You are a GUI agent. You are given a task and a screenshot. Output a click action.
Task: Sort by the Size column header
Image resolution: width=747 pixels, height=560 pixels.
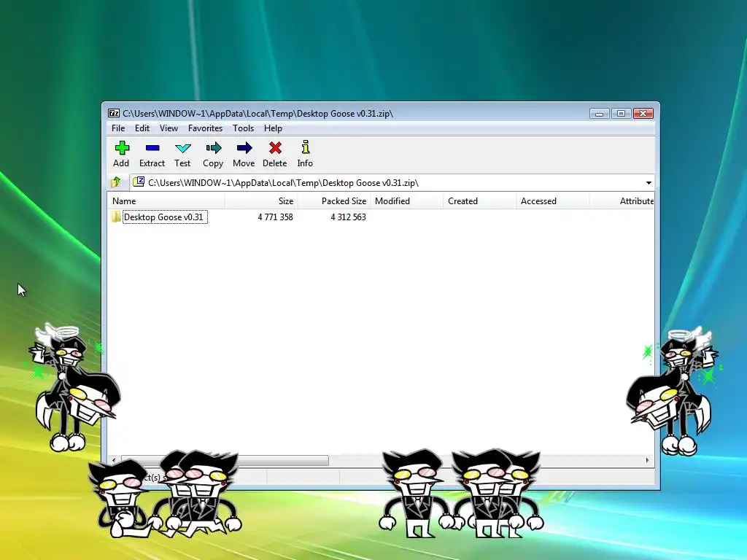coord(261,201)
